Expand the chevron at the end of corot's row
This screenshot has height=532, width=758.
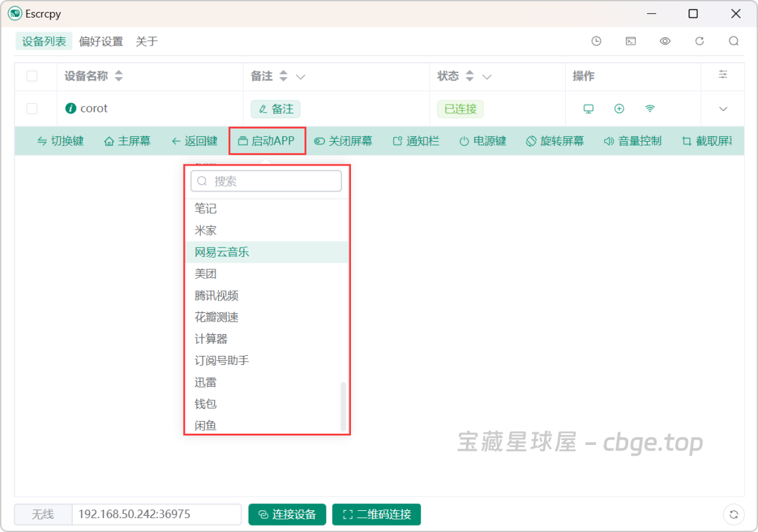pyautogui.click(x=723, y=109)
